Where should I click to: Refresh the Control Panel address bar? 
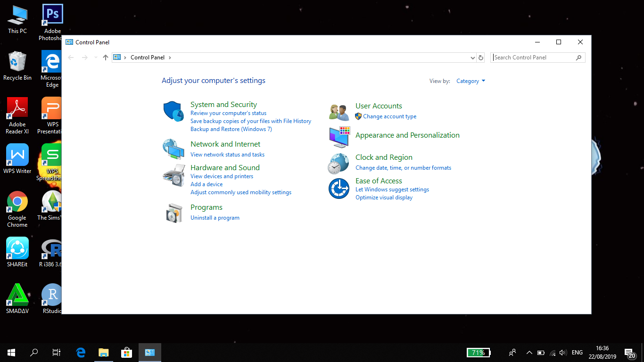click(481, 58)
